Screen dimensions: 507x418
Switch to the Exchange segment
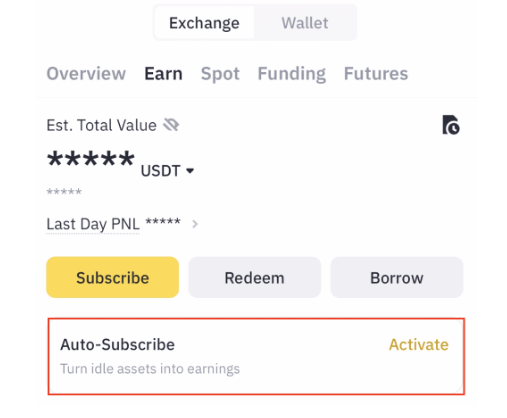204,23
